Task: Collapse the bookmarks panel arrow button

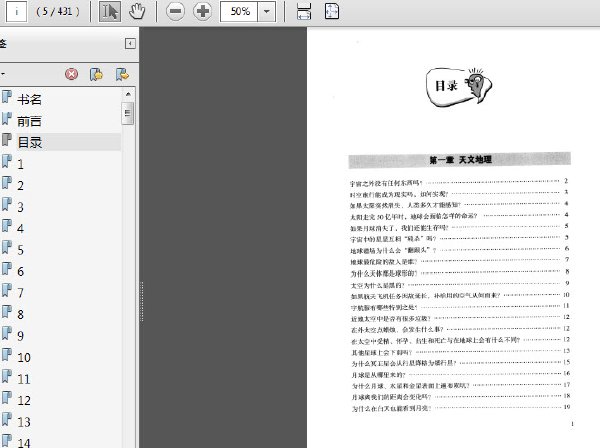Action: 130,44
